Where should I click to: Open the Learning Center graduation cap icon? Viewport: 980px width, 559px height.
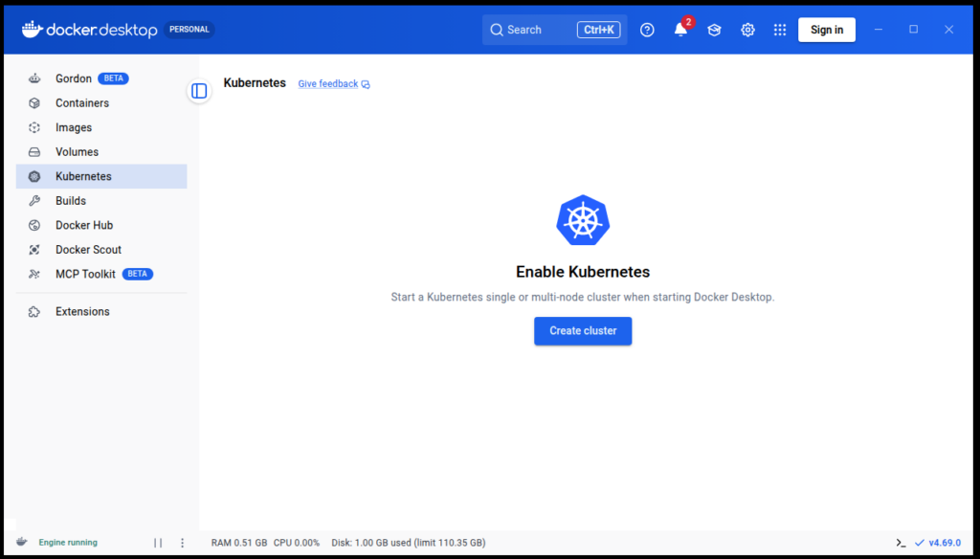pos(714,30)
